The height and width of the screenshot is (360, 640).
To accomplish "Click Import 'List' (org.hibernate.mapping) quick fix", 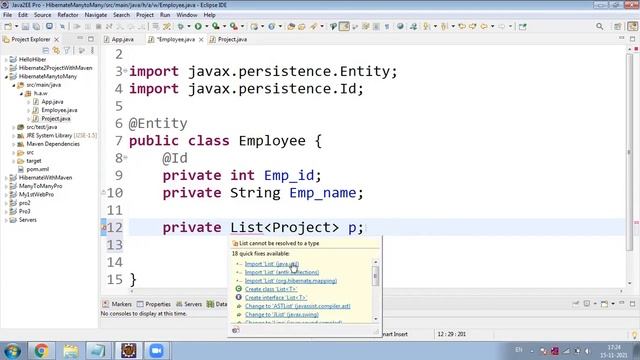I will 291,281.
